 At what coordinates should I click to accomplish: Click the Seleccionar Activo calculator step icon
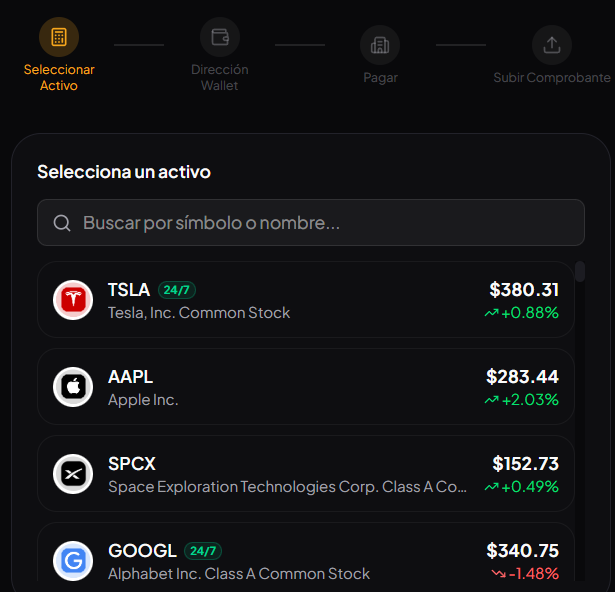tap(59, 37)
